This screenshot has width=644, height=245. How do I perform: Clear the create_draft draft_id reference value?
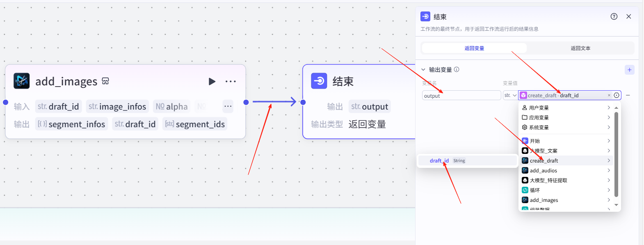point(609,95)
